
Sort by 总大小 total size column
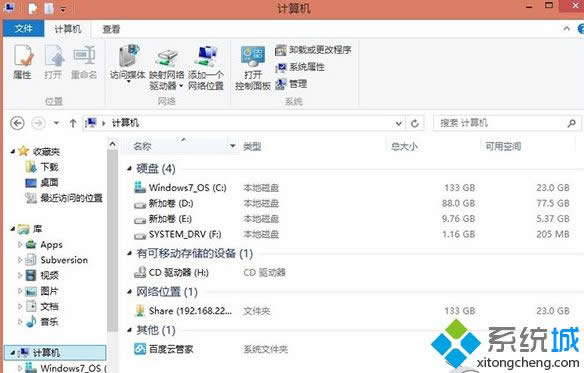[x=404, y=146]
